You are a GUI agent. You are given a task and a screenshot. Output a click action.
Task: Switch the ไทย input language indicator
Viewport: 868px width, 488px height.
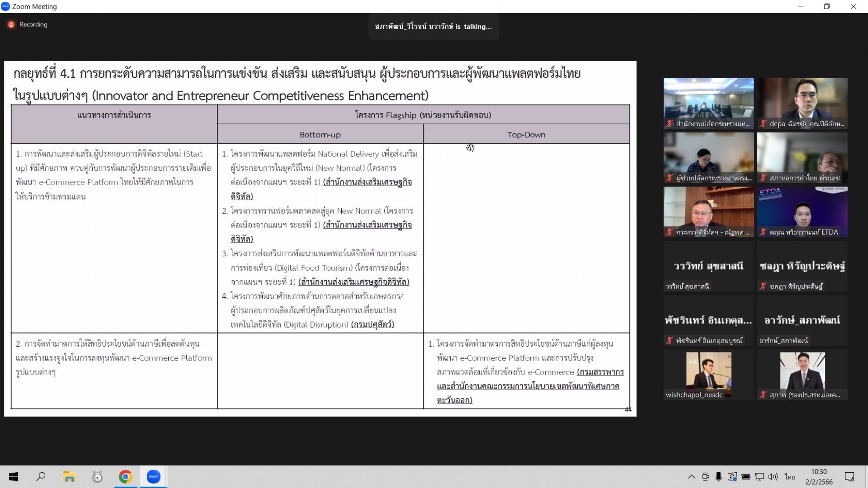pyautogui.click(x=790, y=477)
